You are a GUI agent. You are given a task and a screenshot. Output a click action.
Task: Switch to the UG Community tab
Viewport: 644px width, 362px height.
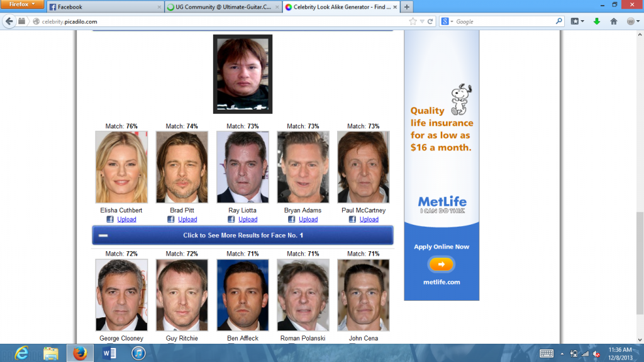pos(223,7)
